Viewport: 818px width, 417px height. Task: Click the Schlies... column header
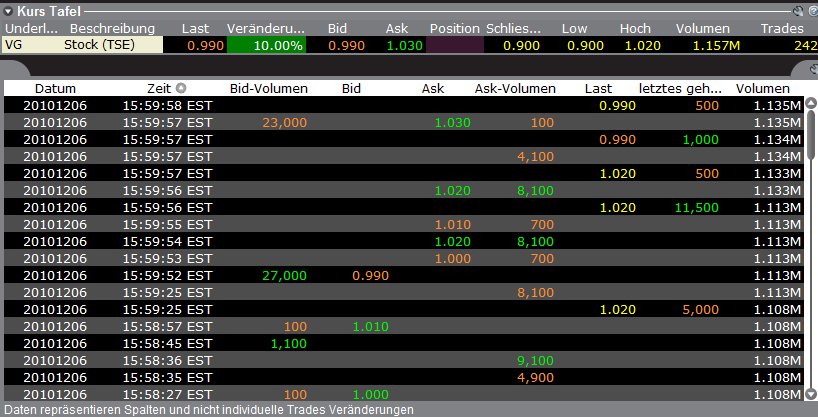pyautogui.click(x=514, y=29)
